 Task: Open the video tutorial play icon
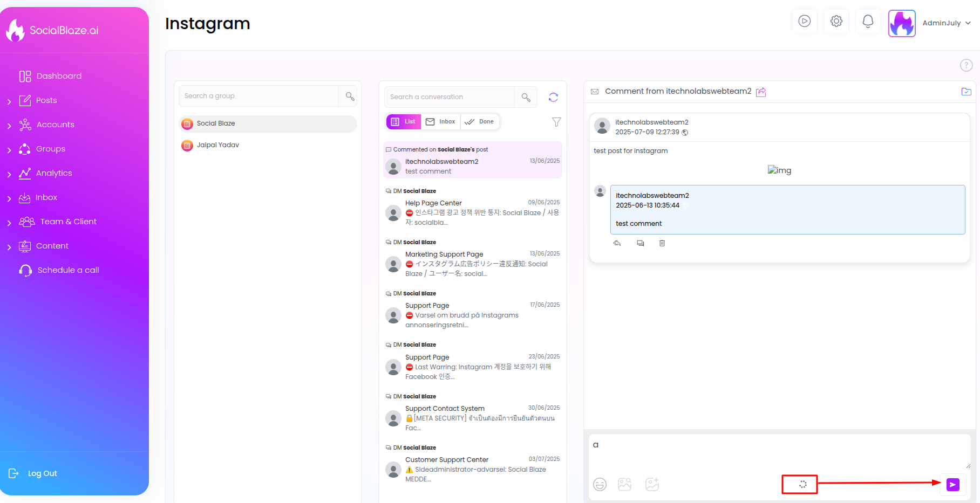(805, 22)
